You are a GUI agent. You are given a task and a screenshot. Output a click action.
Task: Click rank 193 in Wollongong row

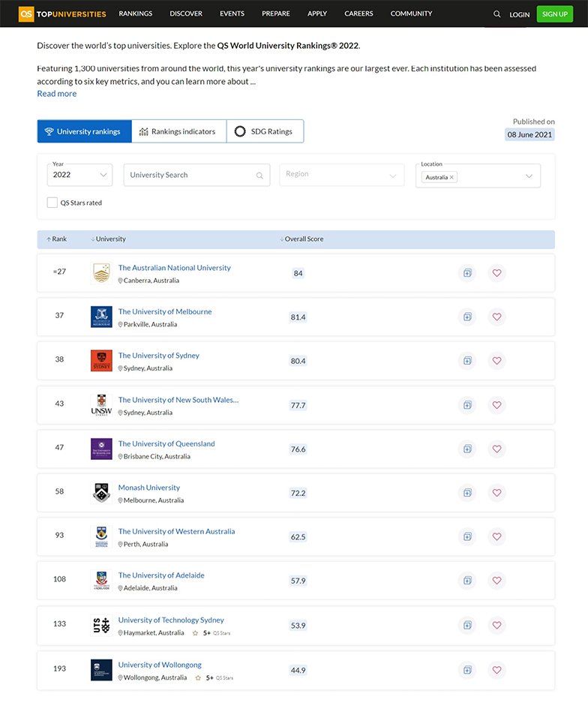[x=59, y=668]
